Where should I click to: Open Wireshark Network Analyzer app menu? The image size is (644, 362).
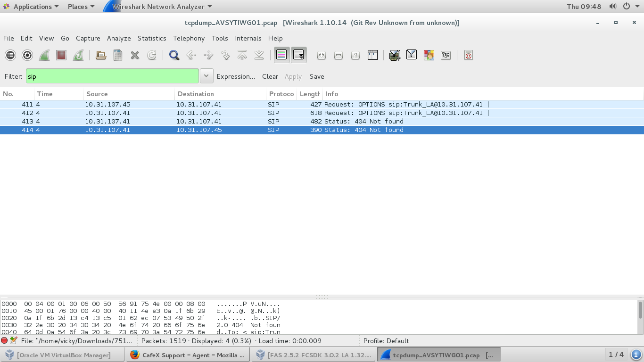[x=158, y=7]
